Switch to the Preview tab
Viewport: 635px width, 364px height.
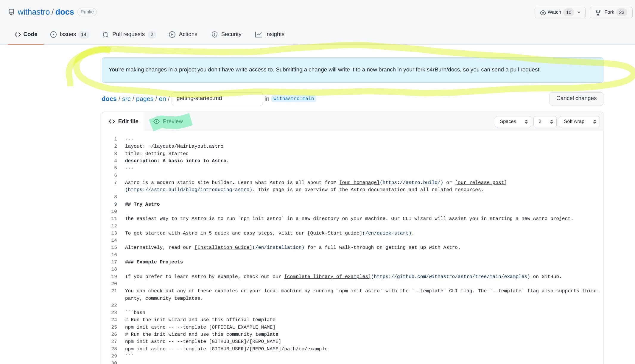point(173,121)
